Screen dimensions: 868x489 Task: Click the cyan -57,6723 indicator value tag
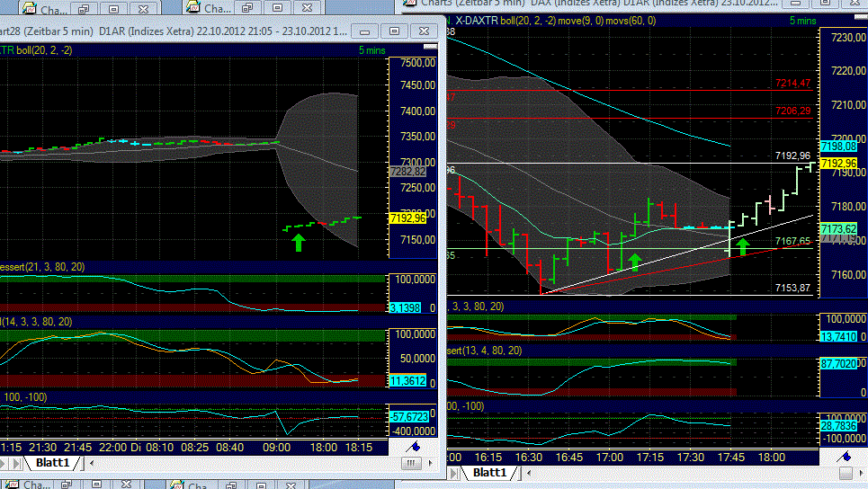pos(409,416)
